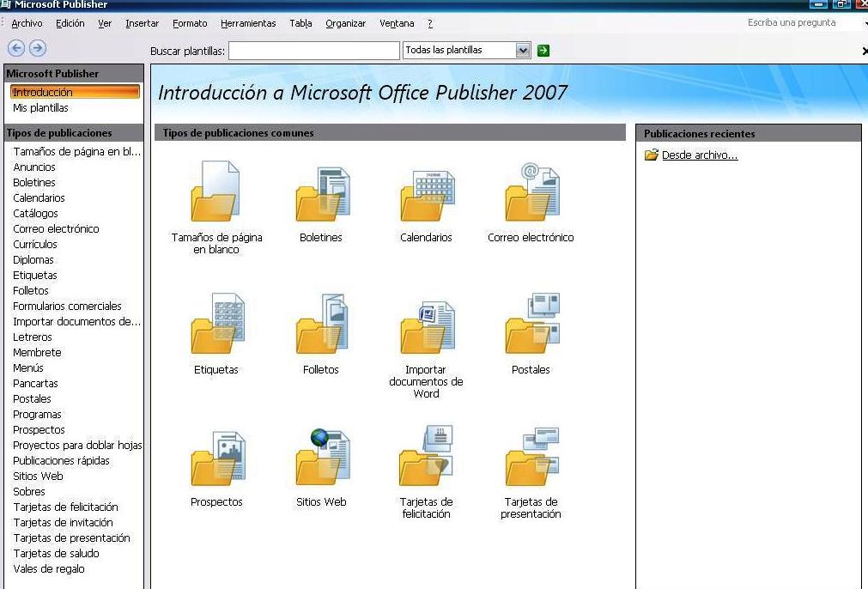The image size is (868, 589).
Task: Click the Escriba una pregunta help box
Action: click(792, 22)
